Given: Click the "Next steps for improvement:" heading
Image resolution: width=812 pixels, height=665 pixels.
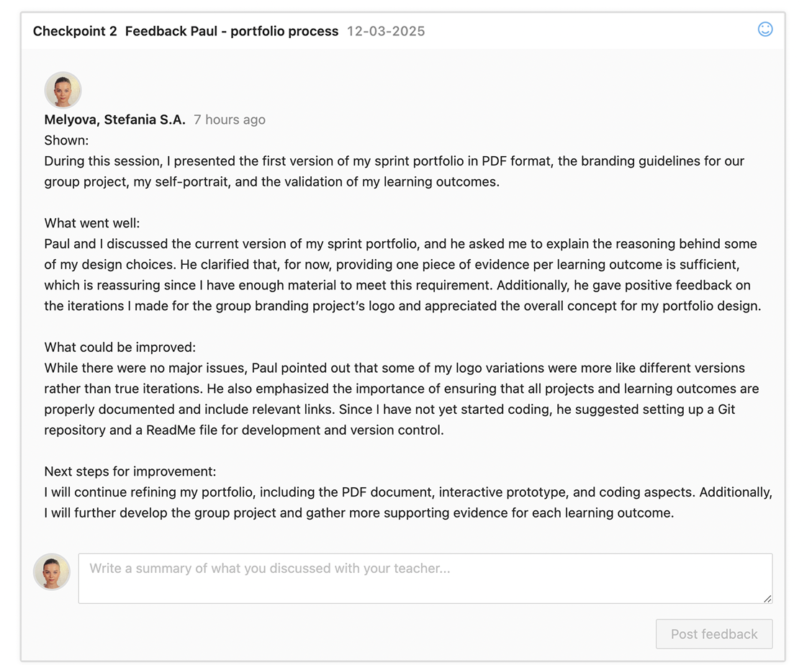Looking at the screenshot, I should click(130, 471).
